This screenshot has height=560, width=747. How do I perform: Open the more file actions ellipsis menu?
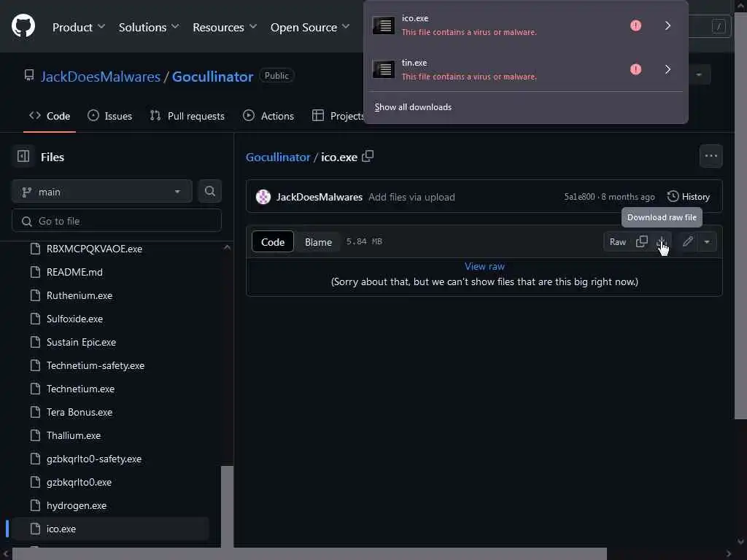711,156
